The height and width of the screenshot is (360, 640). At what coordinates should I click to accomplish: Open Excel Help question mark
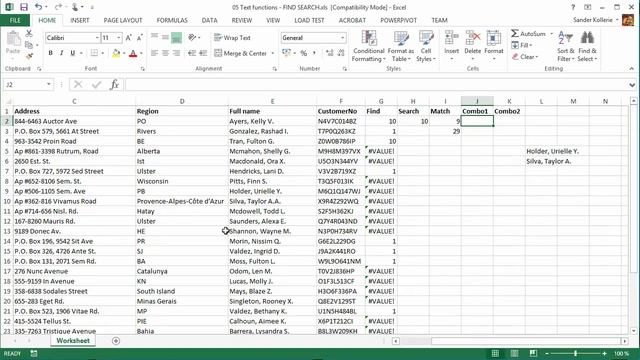pos(573,7)
